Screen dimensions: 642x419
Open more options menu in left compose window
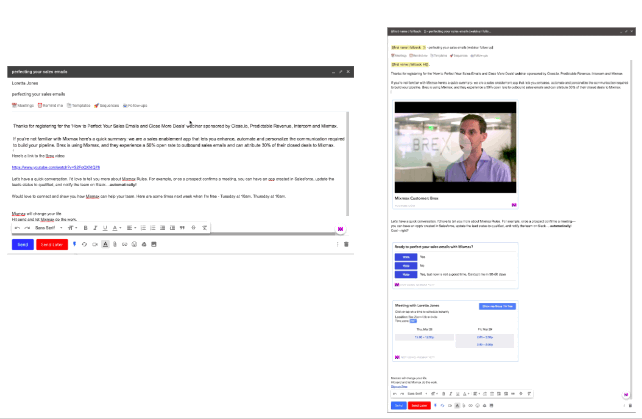pyautogui.click(x=337, y=245)
